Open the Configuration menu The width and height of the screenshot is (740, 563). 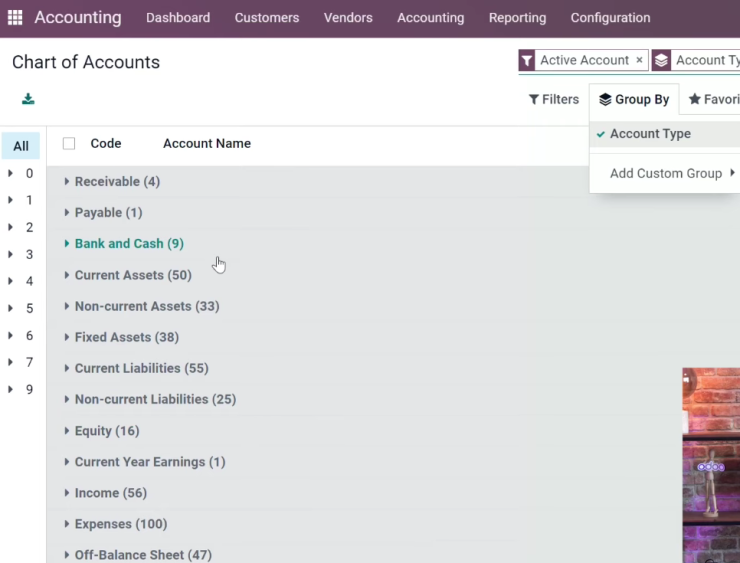(x=610, y=18)
